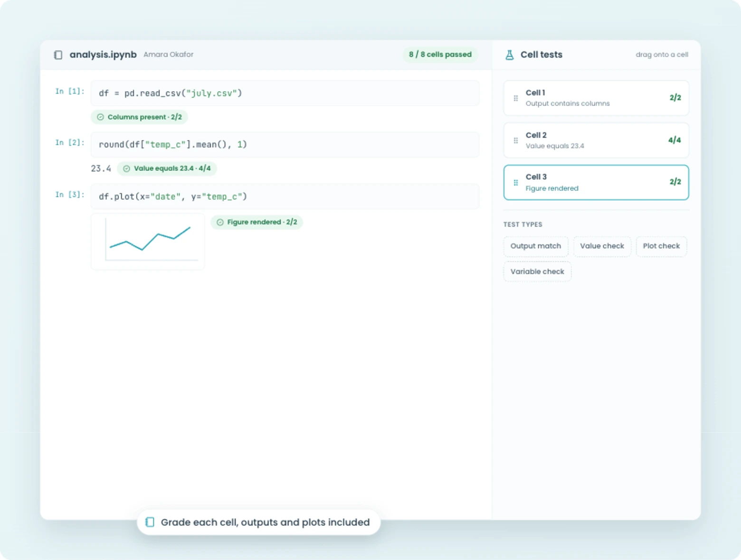Click the Figure rendered description in Cell 3 card
Image resolution: width=741 pixels, height=560 pixels.
coord(552,188)
